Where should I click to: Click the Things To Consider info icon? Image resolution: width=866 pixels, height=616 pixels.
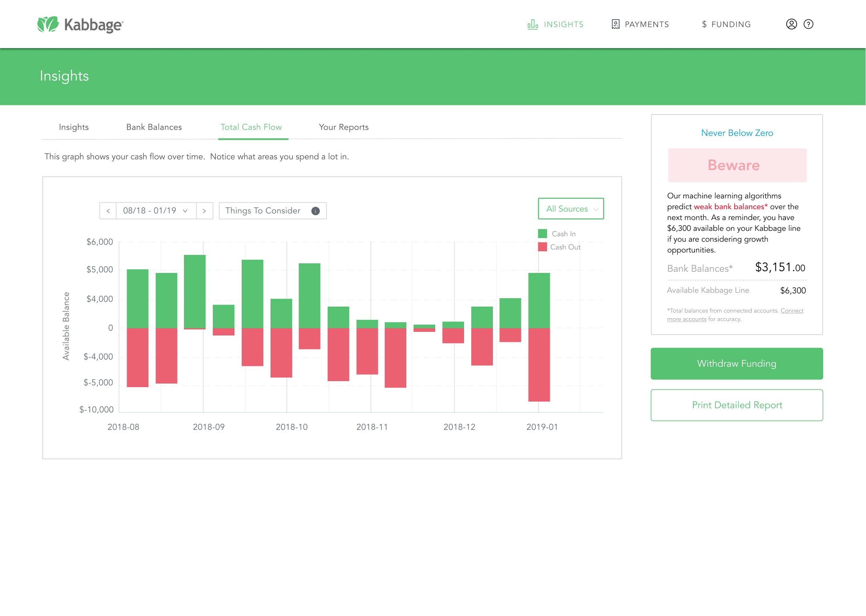tap(315, 211)
